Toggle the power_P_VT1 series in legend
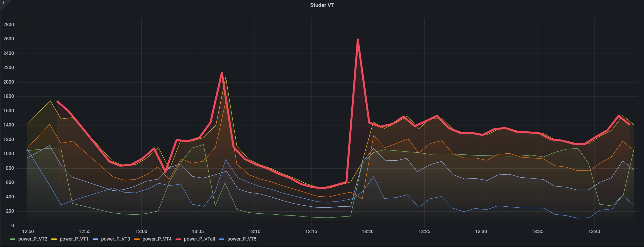 74,239
